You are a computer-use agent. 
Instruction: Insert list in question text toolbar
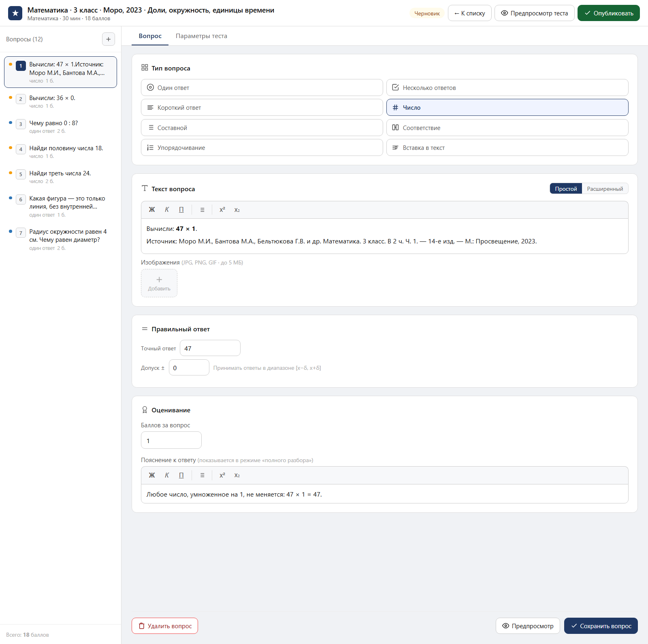[x=202, y=210]
